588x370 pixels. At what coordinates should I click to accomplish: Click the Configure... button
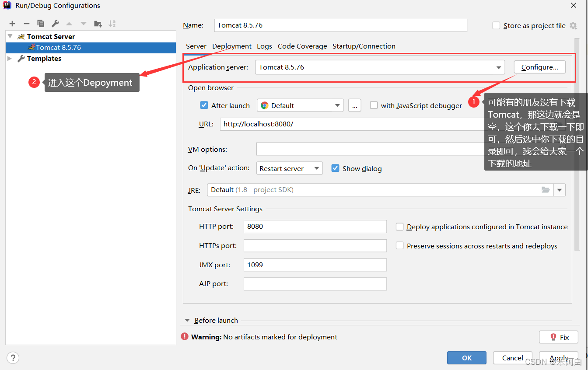pyautogui.click(x=539, y=67)
